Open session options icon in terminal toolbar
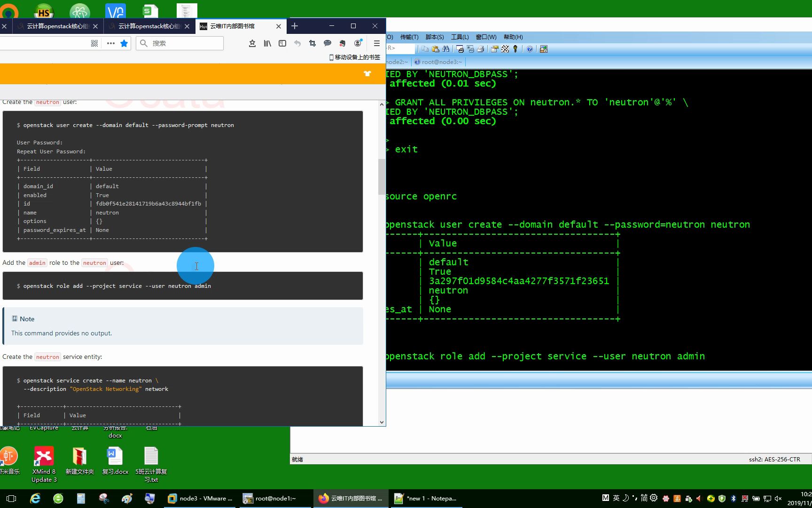The width and height of the screenshot is (812, 508). (x=494, y=49)
